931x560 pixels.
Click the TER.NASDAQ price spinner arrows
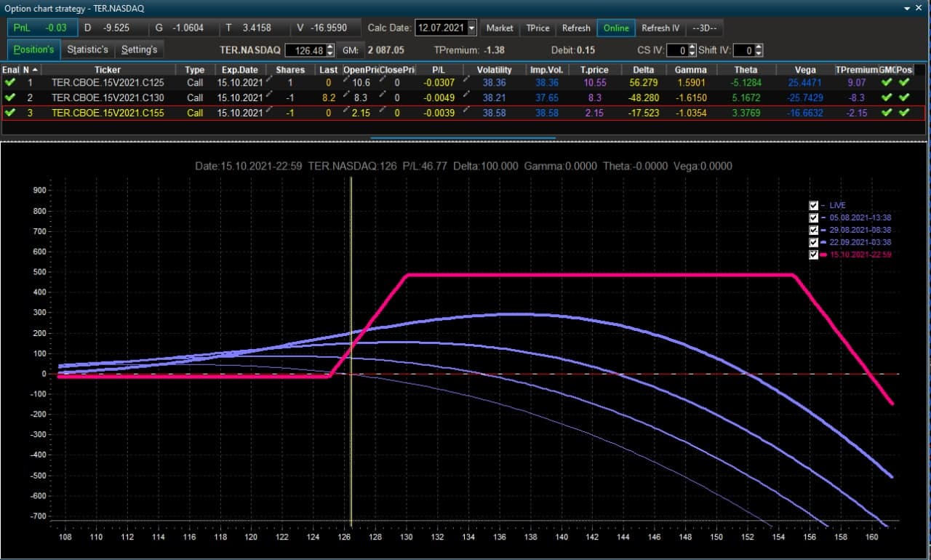(x=330, y=50)
